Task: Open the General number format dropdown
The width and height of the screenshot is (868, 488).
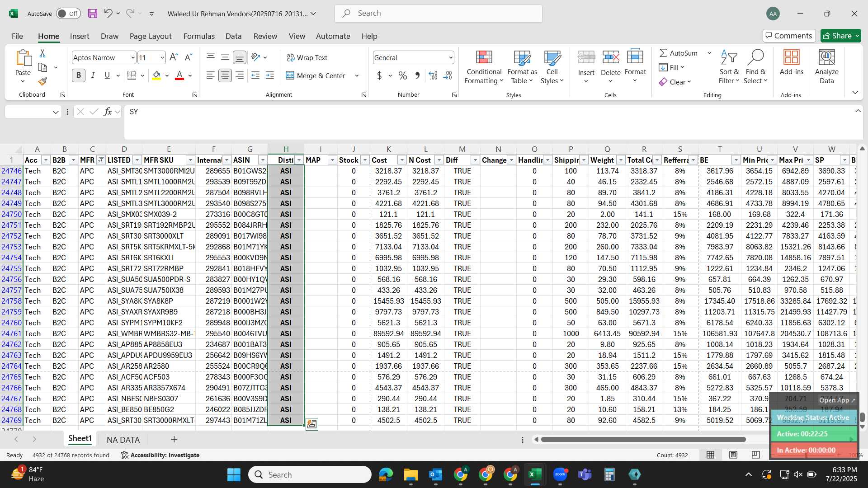Action: pyautogui.click(x=451, y=57)
